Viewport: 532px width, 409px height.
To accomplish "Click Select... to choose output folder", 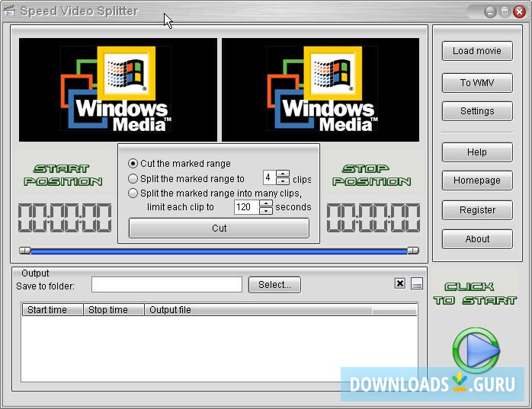I will click(x=274, y=285).
